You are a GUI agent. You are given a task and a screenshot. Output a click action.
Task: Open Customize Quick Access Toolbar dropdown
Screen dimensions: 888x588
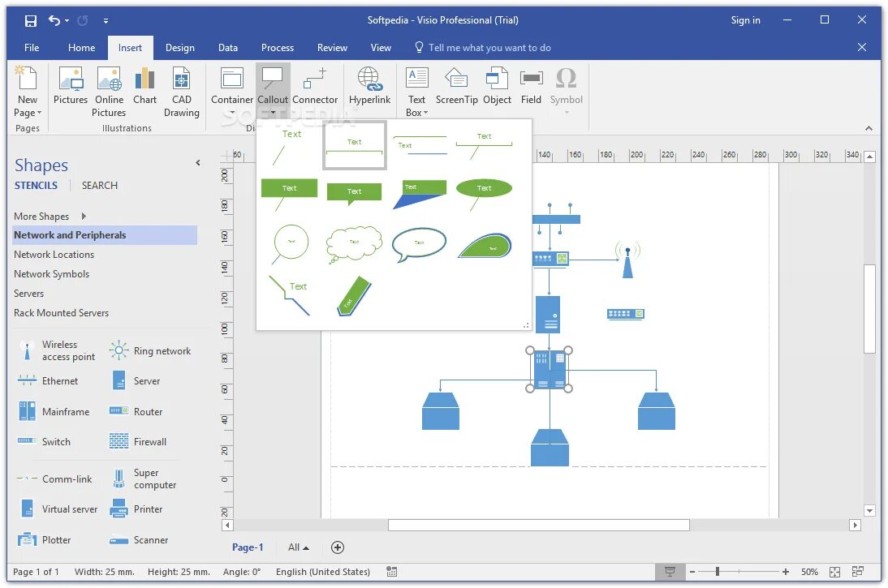click(x=106, y=21)
